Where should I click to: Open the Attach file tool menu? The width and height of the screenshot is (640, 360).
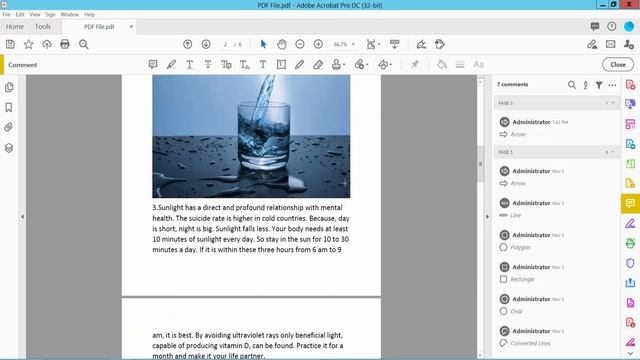(361, 64)
